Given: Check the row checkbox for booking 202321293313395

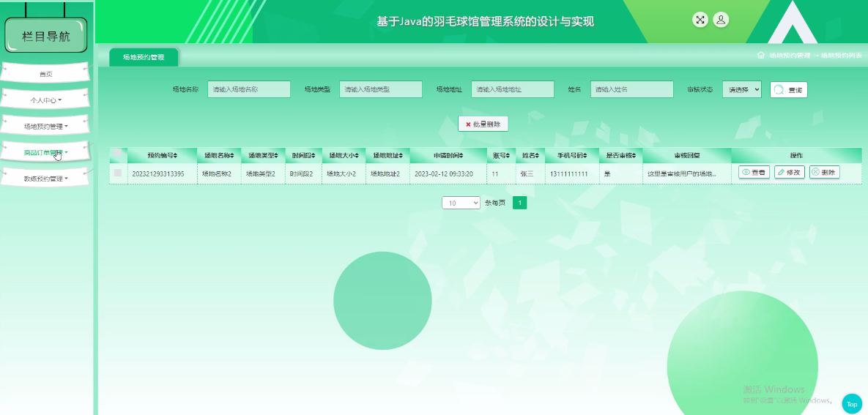Looking at the screenshot, I should [117, 173].
